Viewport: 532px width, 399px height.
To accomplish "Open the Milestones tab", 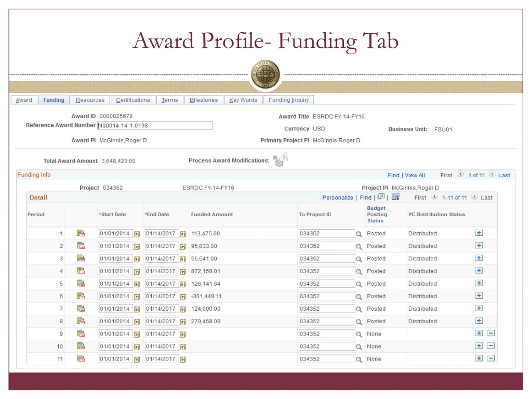I will coord(203,100).
